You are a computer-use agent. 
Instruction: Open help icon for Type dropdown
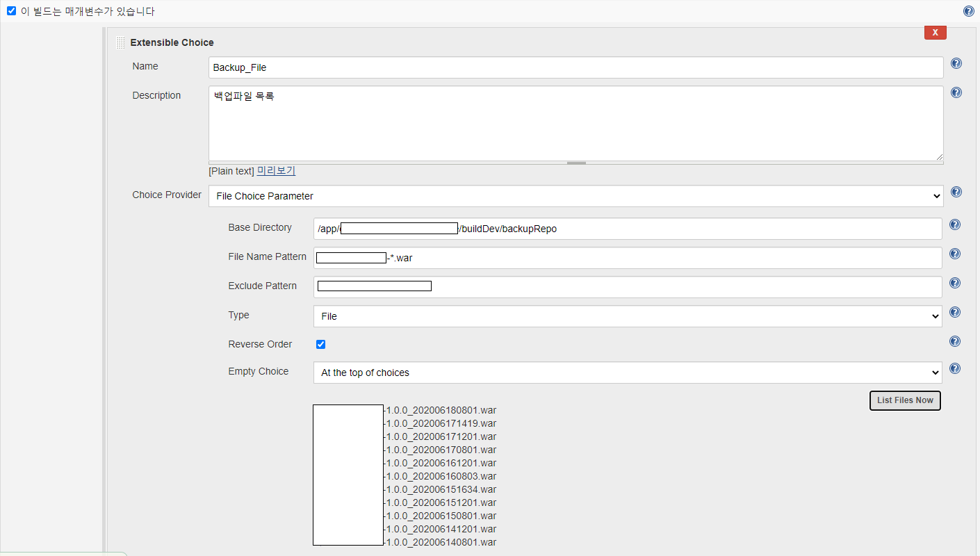click(955, 312)
